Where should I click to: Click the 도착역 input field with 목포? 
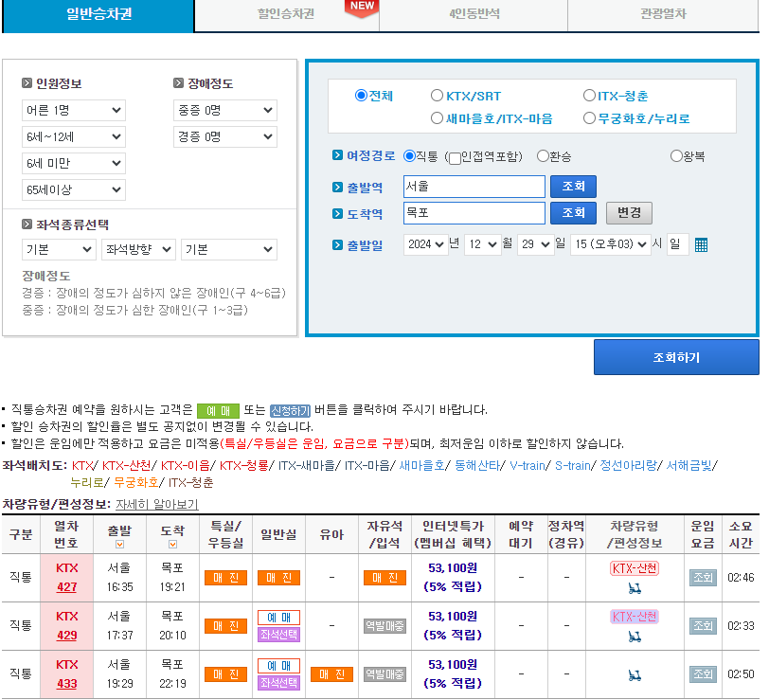coord(474,213)
